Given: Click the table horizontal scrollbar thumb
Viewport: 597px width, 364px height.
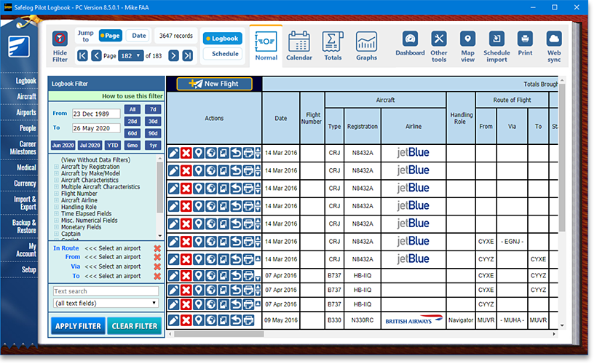Looking at the screenshot, I should tap(219, 334).
